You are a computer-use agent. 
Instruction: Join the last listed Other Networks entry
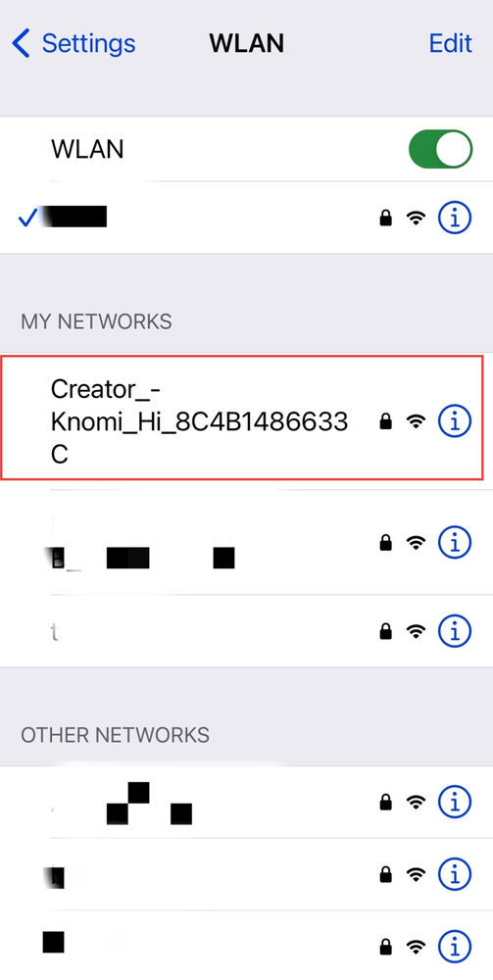click(246, 945)
